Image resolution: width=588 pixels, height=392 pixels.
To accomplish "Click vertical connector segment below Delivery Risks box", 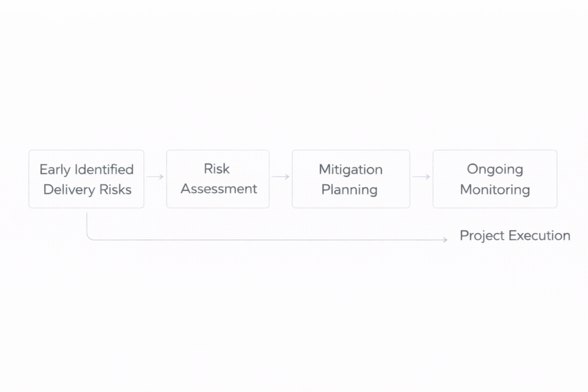I will tap(87, 223).
